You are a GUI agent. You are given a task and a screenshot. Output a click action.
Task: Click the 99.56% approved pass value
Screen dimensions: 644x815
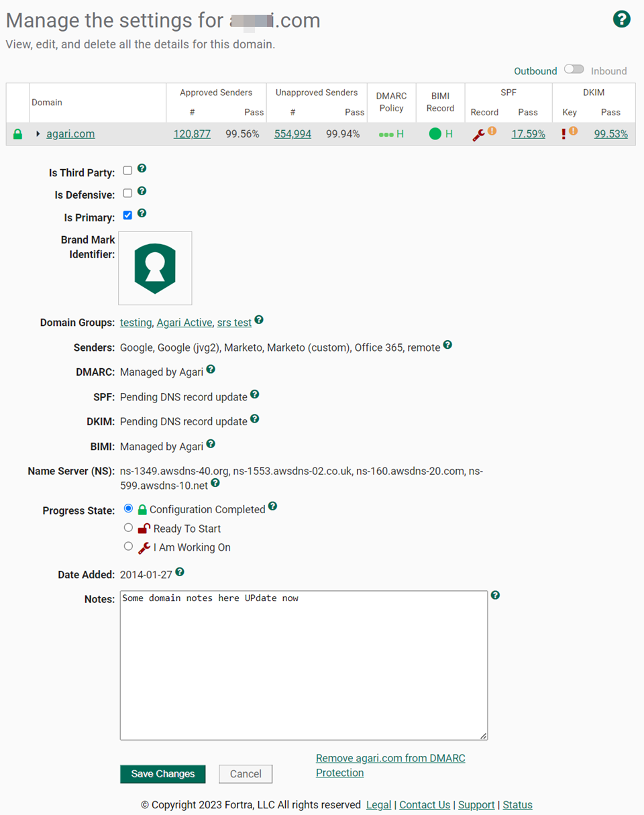242,133
